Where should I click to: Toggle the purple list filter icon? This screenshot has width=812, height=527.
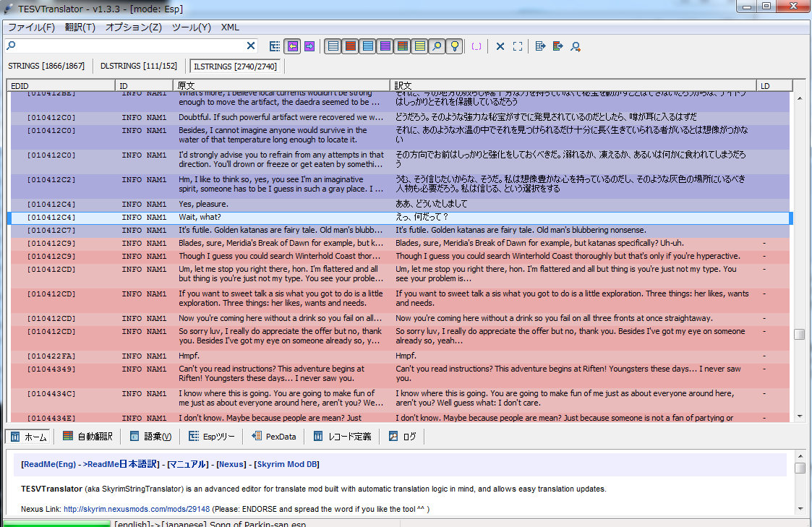tap(385, 46)
